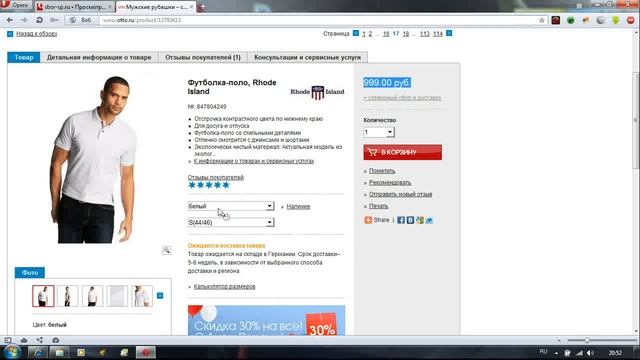The image size is (640, 360).
Task: Open pagination page 114
Action: [438, 34]
